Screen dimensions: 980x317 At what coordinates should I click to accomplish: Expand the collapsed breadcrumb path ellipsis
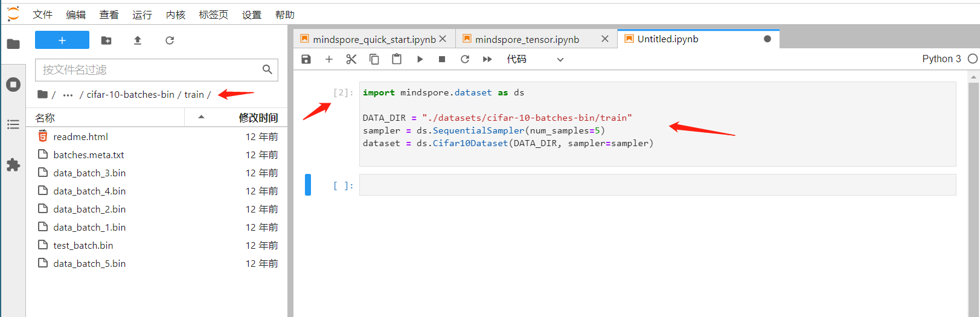pyautogui.click(x=68, y=95)
